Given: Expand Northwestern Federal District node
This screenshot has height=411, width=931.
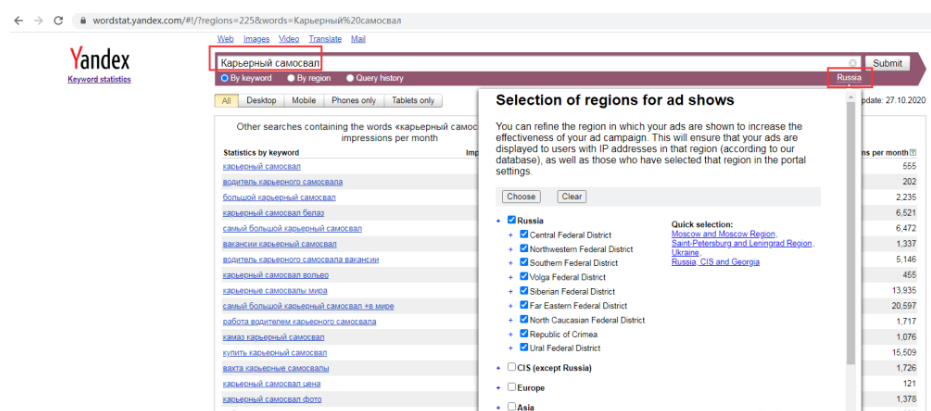Looking at the screenshot, I should 511,249.
